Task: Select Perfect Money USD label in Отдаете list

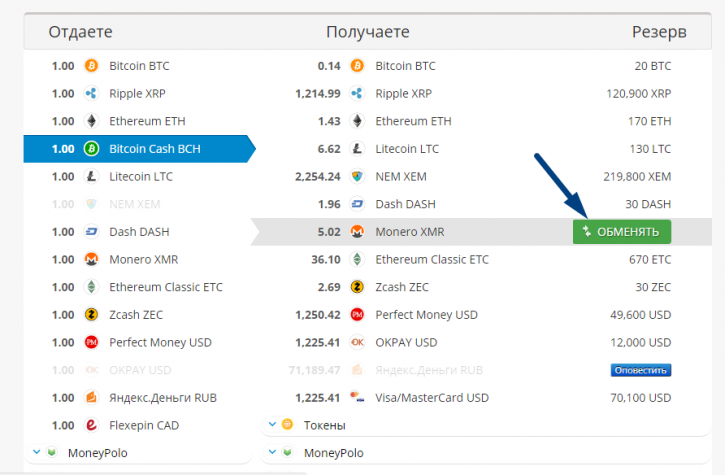Action: [x=160, y=343]
